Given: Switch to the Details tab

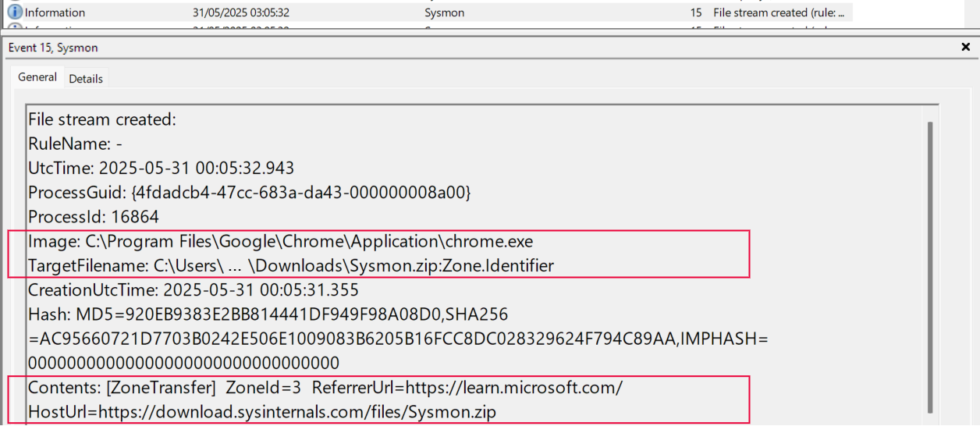Looking at the screenshot, I should coord(86,79).
